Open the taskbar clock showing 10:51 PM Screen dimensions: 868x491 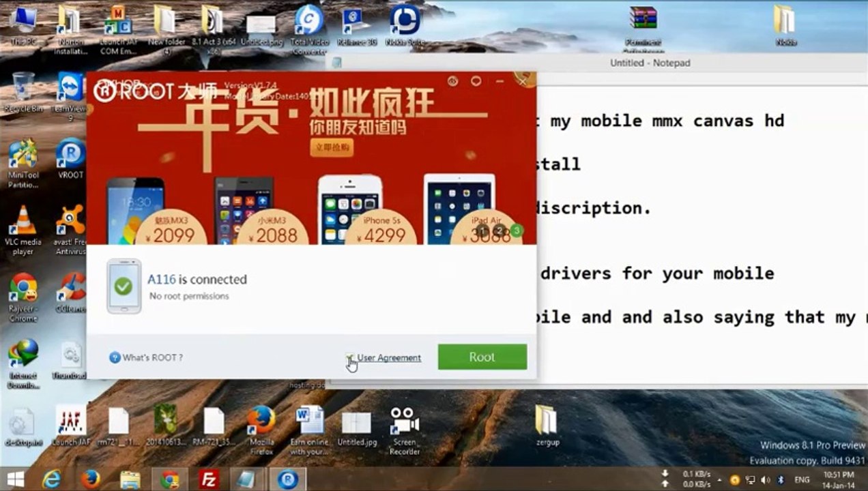point(839,479)
